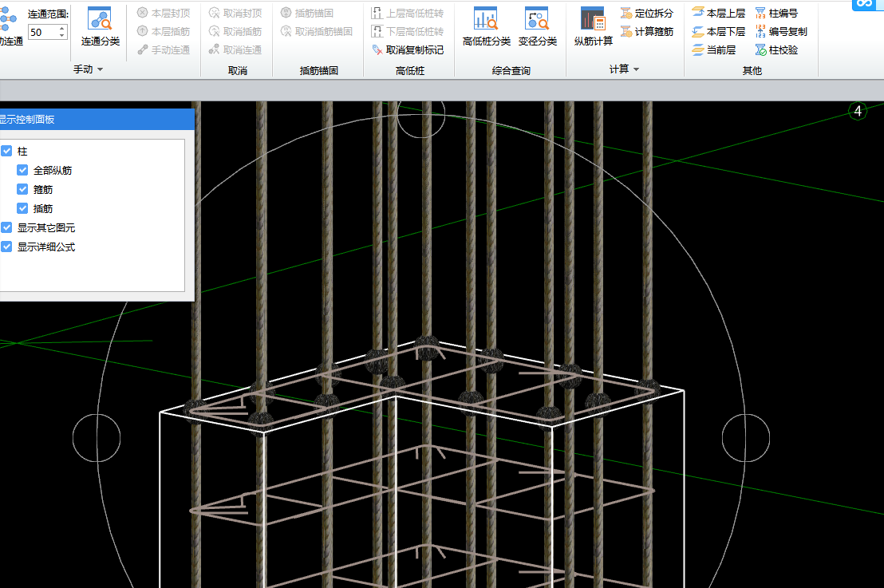Click the 显示控制面板 title bar
This screenshot has height=588, width=884.
(97, 119)
